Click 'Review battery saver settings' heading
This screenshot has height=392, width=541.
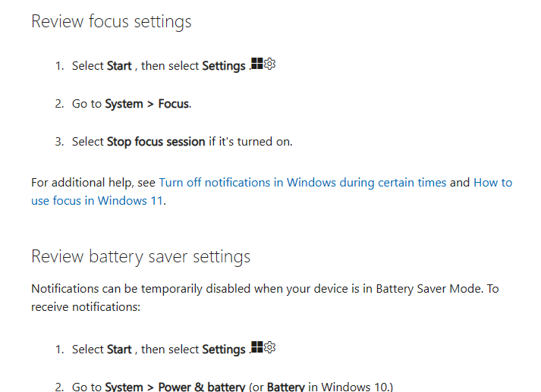[x=141, y=257]
